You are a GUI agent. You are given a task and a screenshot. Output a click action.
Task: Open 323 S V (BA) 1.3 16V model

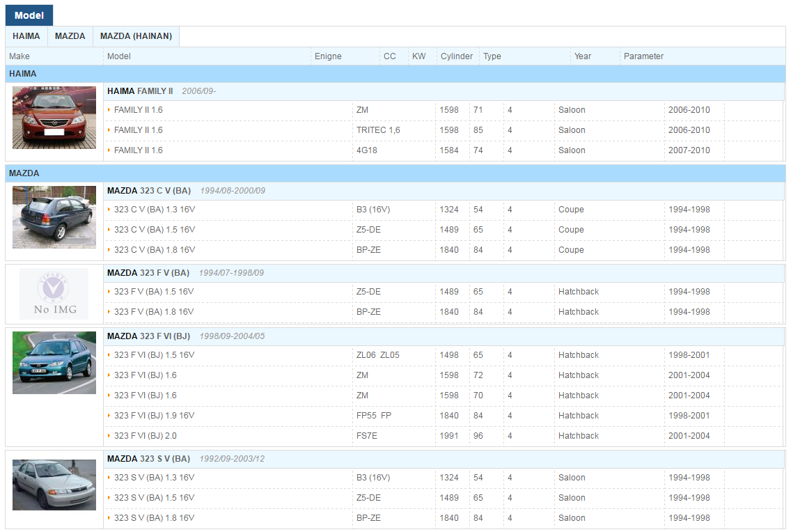pyautogui.click(x=155, y=478)
